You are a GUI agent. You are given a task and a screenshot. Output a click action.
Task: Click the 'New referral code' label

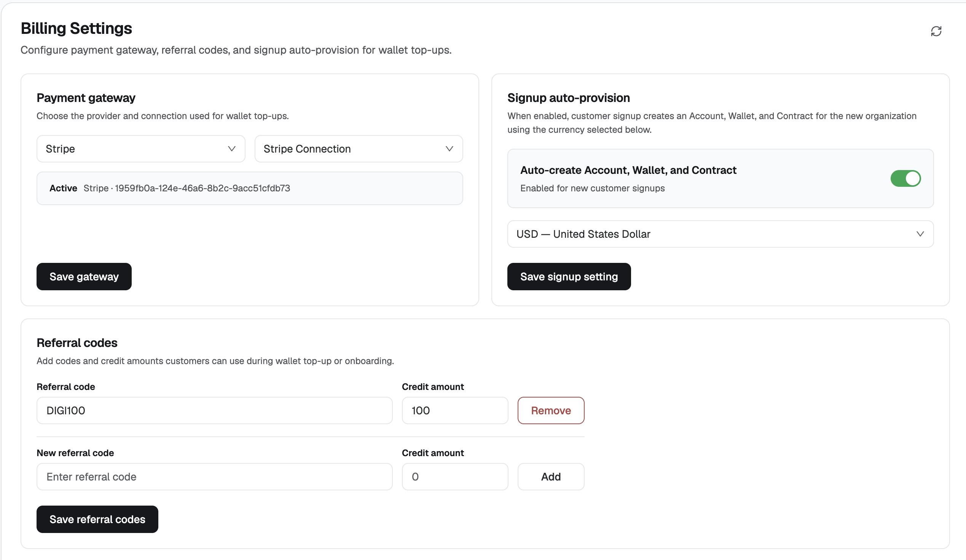pyautogui.click(x=75, y=453)
